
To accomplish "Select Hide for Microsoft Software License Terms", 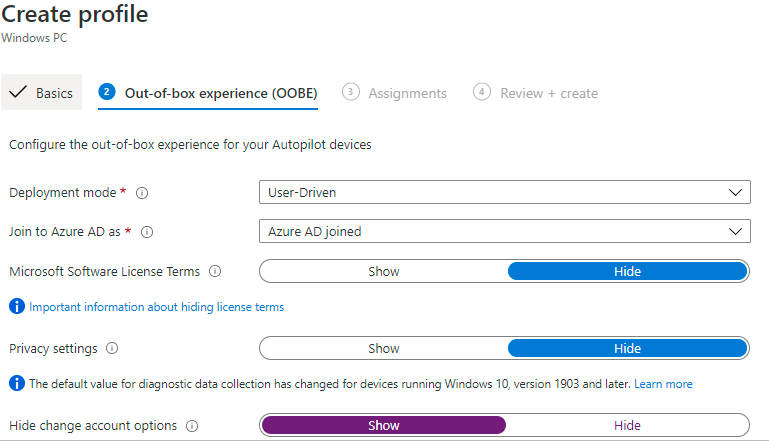I will (627, 271).
